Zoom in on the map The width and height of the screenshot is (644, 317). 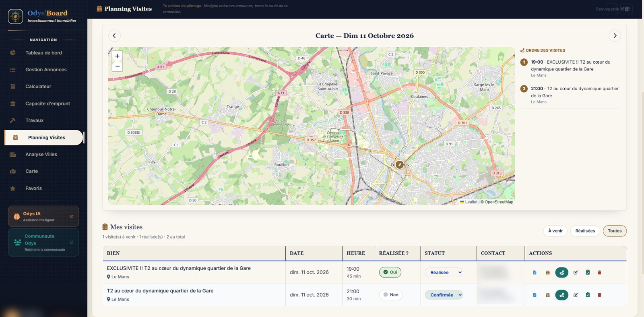point(117,56)
